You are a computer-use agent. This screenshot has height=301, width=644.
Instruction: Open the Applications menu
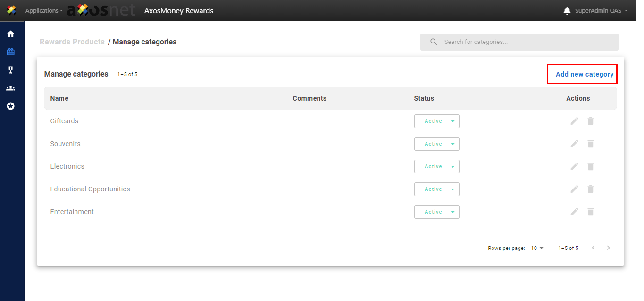[x=43, y=11]
